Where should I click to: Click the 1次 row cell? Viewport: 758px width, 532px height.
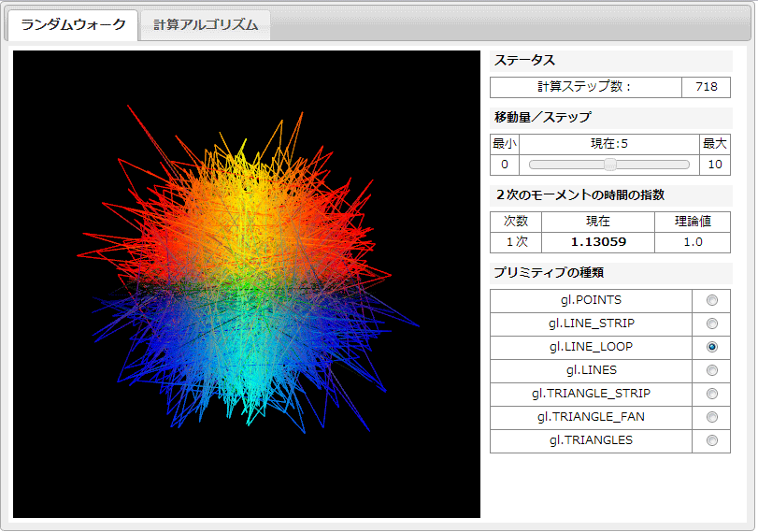pos(516,242)
